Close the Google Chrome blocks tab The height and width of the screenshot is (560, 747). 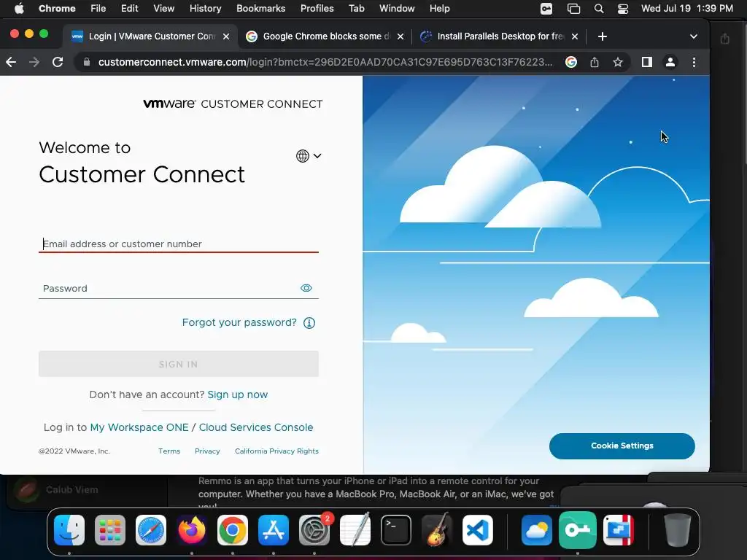400,36
